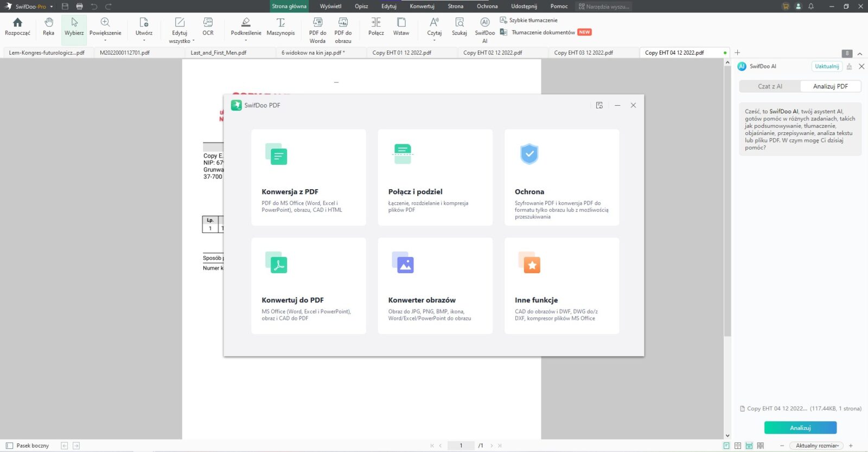Click Szybkie tłumaczenie

[529, 20]
